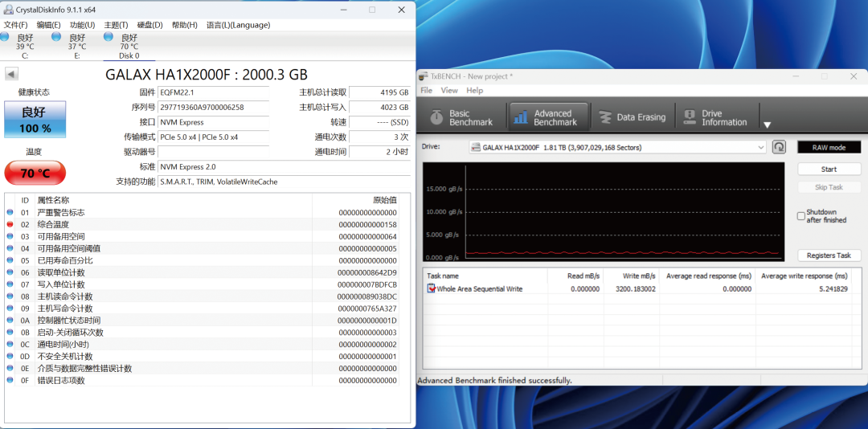Click the host total writes 4023 GB field

click(x=379, y=107)
